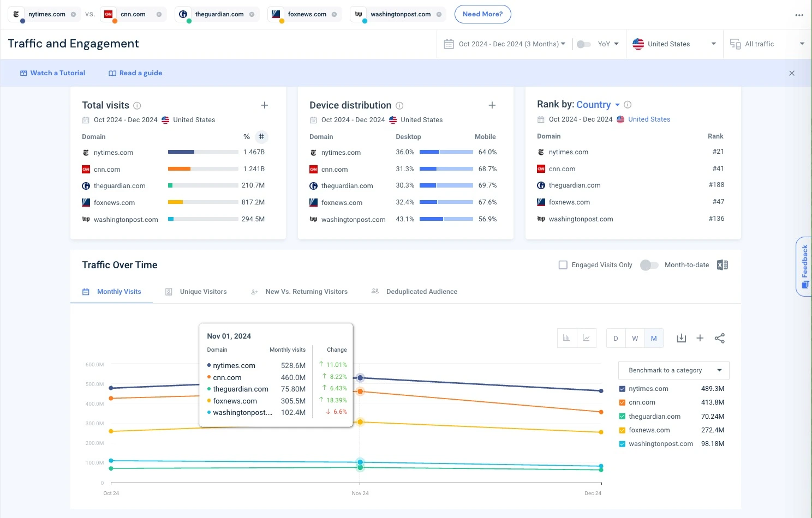The image size is (812, 518).
Task: Open Device distribution info tooltip
Action: pos(399,105)
